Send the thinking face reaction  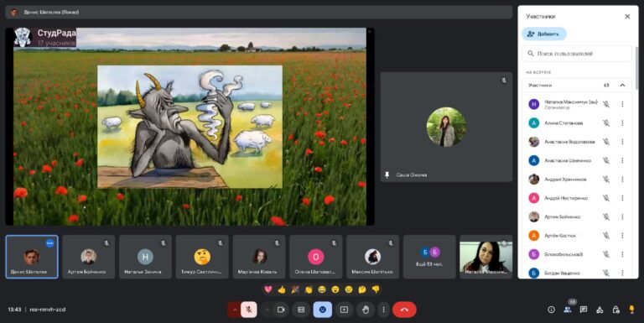tap(362, 289)
